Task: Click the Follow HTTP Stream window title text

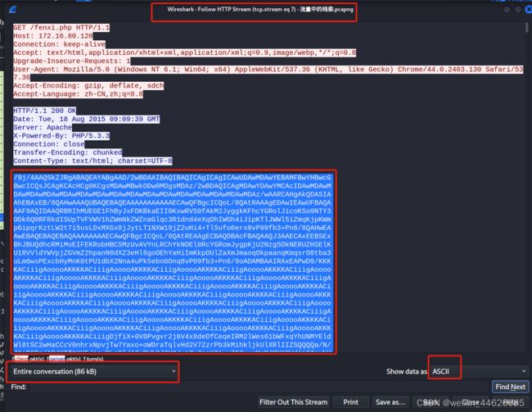Action: coord(260,10)
